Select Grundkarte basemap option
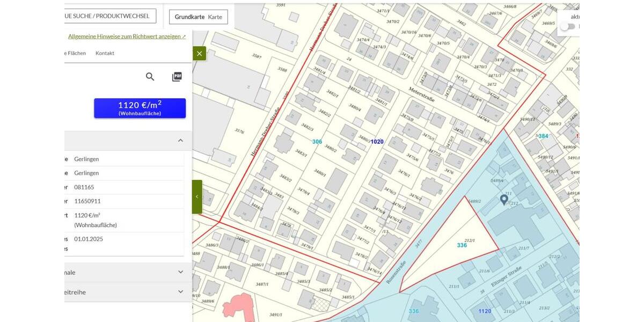This screenshot has width=644, height=322. click(x=189, y=17)
